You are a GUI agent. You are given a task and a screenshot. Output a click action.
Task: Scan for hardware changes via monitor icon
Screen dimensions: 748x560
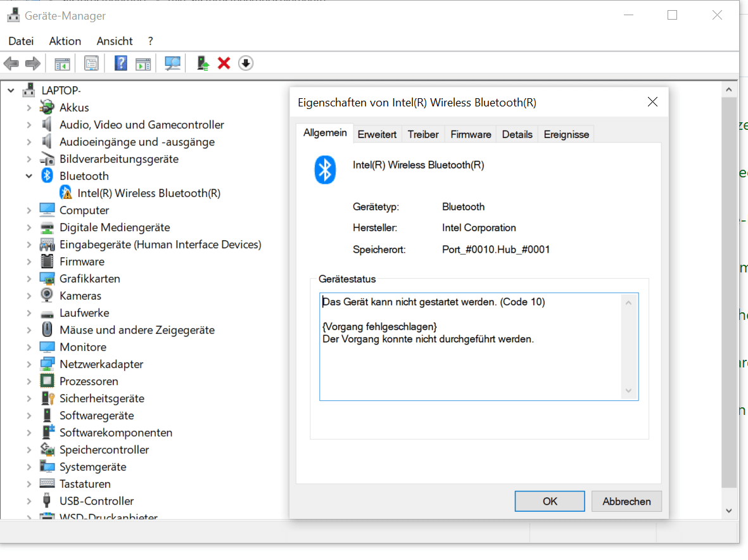(172, 63)
